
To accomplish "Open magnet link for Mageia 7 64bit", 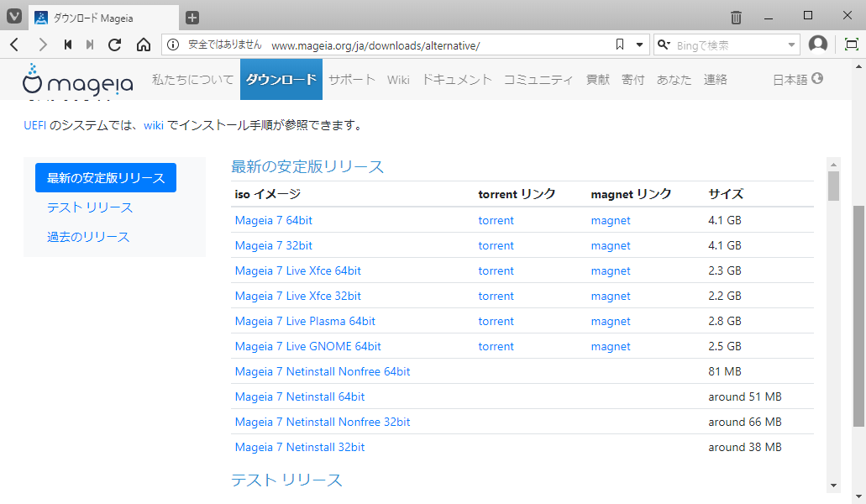I will click(611, 220).
